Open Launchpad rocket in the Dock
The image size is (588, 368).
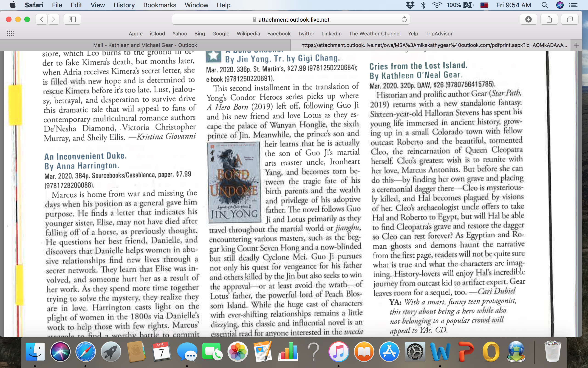(x=111, y=351)
